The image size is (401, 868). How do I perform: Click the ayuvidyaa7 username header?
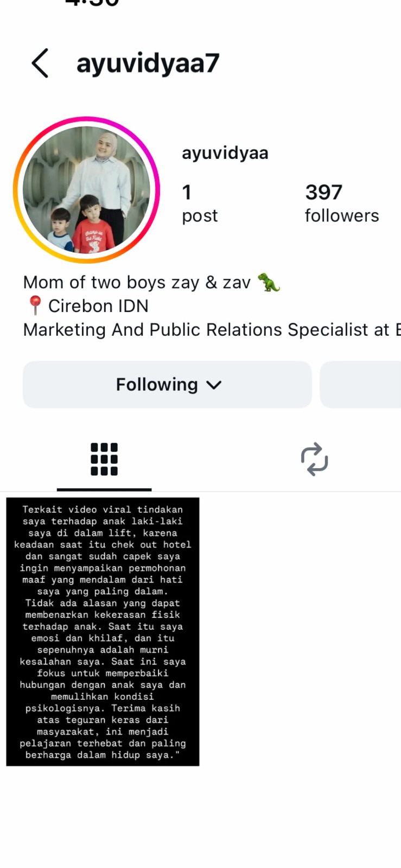(148, 63)
